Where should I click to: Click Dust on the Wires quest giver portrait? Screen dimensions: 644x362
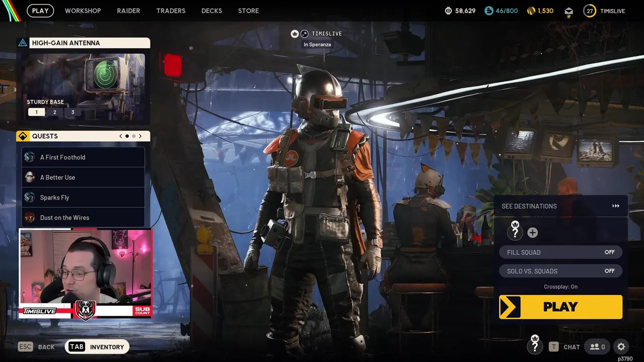[x=30, y=217]
